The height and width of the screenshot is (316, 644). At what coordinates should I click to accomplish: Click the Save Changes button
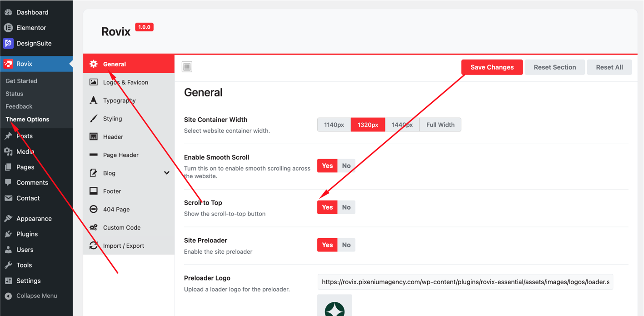(x=492, y=67)
